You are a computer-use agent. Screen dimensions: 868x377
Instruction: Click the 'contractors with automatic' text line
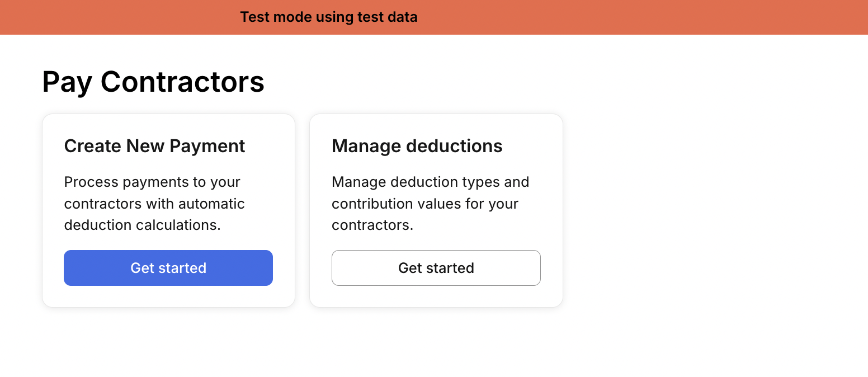click(x=154, y=204)
